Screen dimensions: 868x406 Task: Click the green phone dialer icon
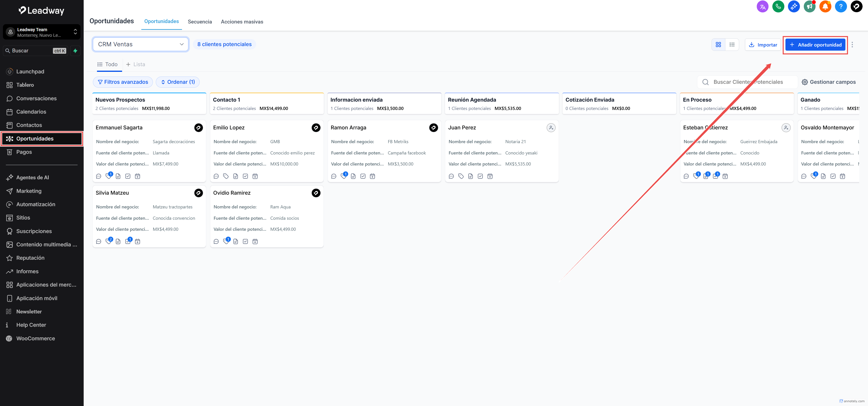(x=778, y=6)
